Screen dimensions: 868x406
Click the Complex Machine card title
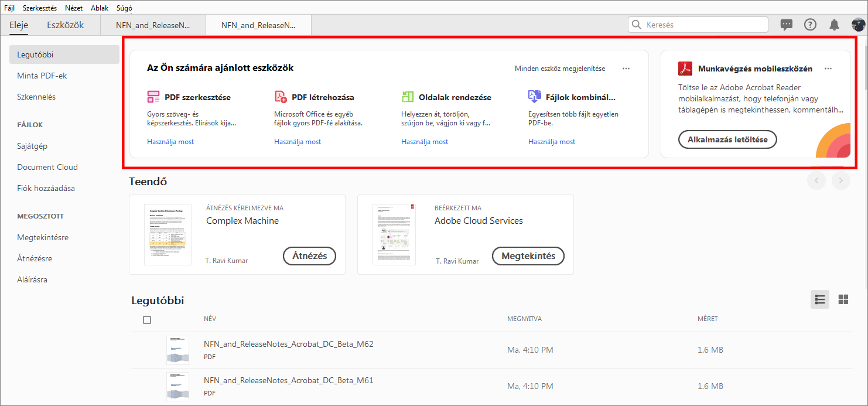(x=242, y=221)
